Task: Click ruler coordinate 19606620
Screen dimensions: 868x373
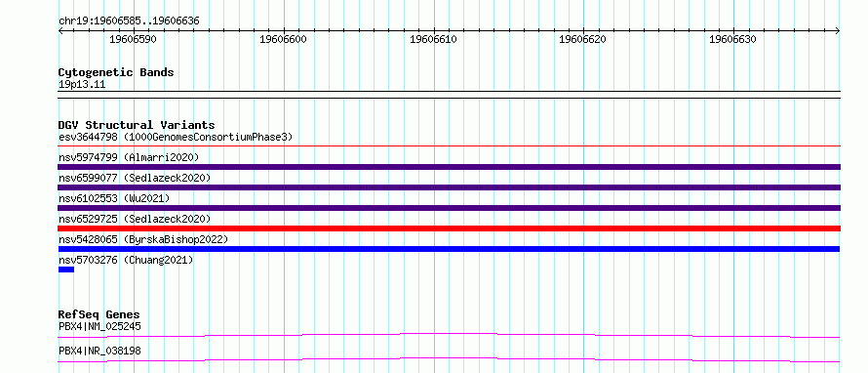Action: point(583,39)
